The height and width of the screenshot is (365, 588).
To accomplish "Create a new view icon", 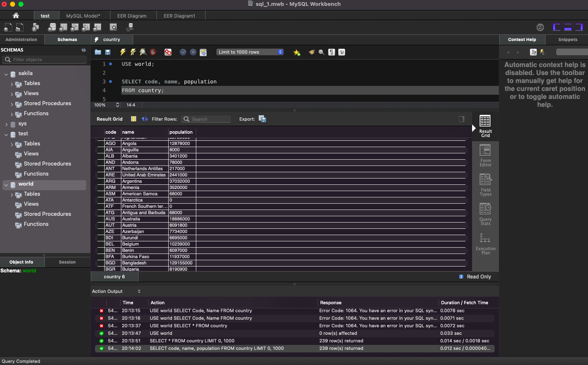I will click(x=74, y=27).
